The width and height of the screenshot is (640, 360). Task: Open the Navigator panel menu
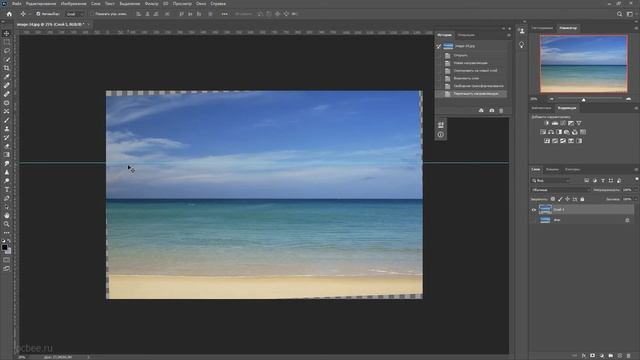pos(636,28)
